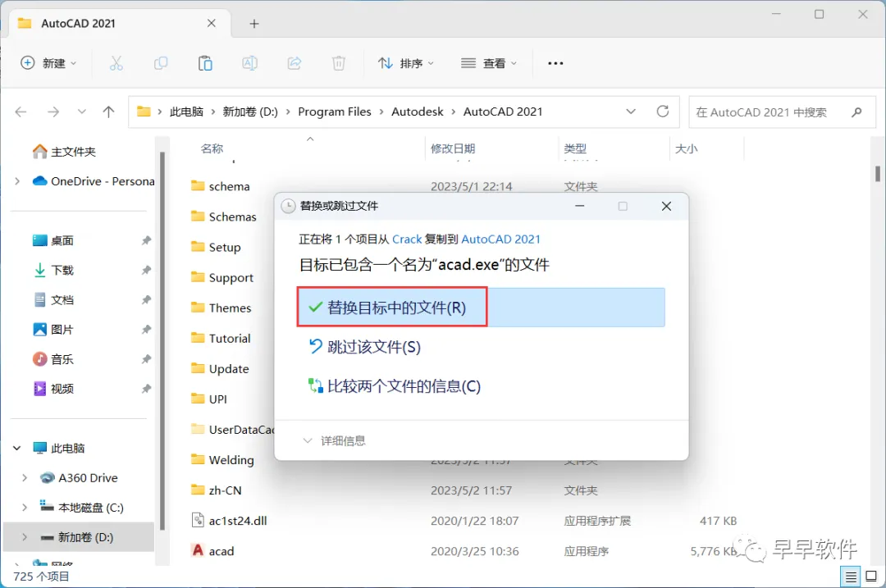Go back with the left arrow
The image size is (886, 588).
click(21, 112)
